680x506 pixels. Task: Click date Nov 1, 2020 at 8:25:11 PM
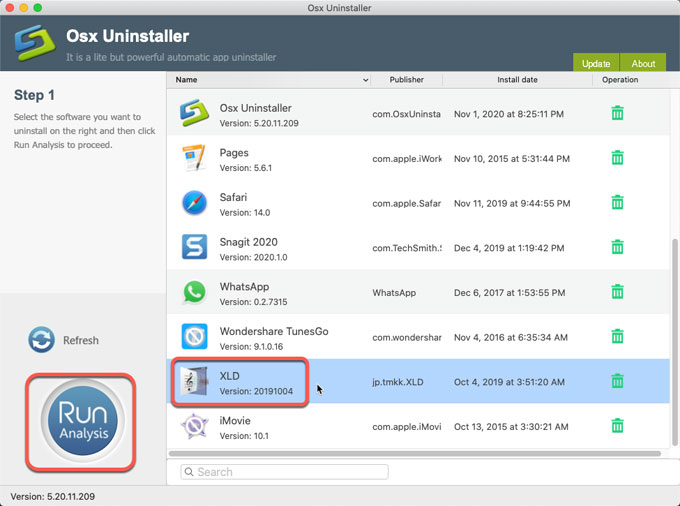point(509,114)
